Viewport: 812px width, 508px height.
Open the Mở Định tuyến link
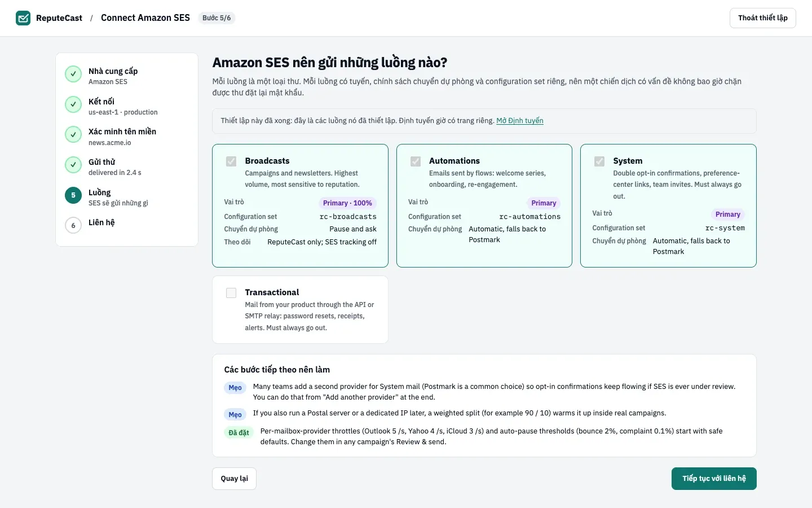coord(520,121)
